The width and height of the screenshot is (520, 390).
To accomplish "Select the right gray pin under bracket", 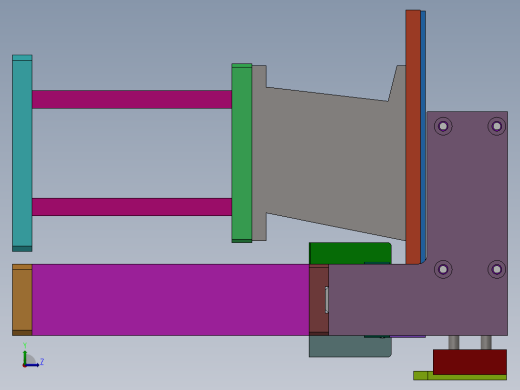I will (486, 343).
